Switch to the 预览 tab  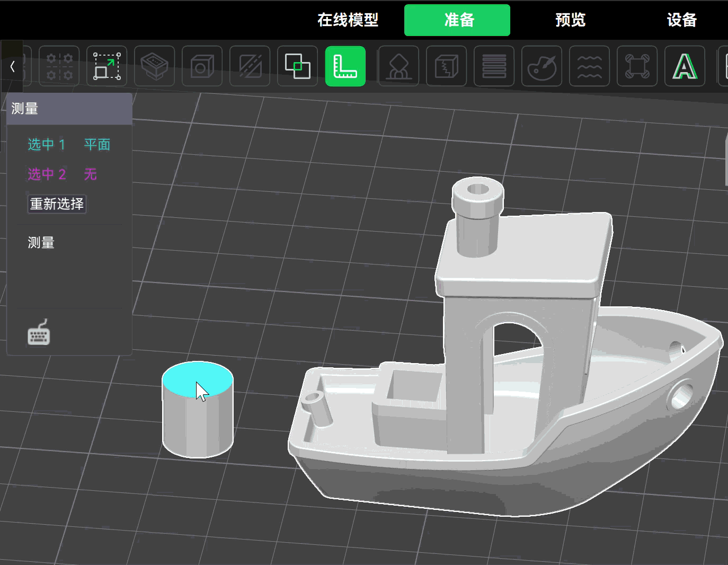(x=570, y=20)
